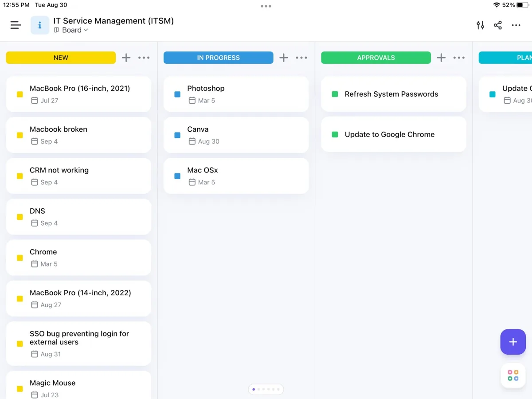This screenshot has height=399, width=532.
Task: Tap Mar 5 due date on Photoshop
Action: pyautogui.click(x=202, y=101)
